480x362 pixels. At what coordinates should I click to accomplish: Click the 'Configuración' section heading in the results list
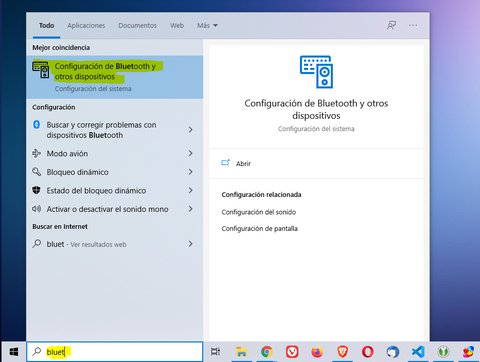coord(54,107)
